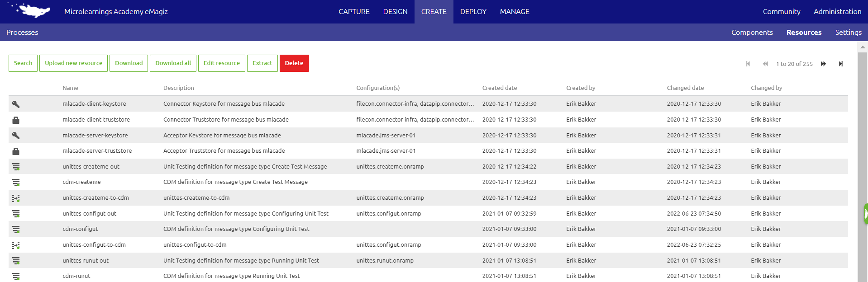Go to previous page of resources
The width and height of the screenshot is (868, 282).
coord(765,64)
